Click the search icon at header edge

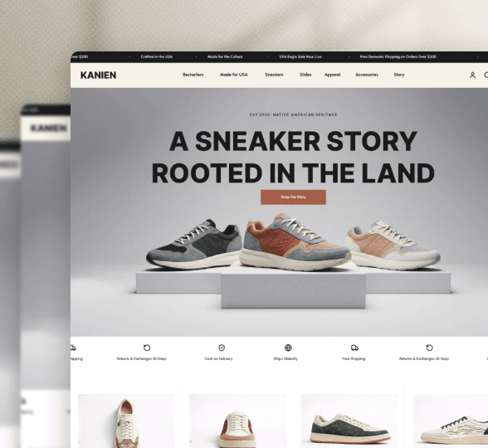pos(486,75)
